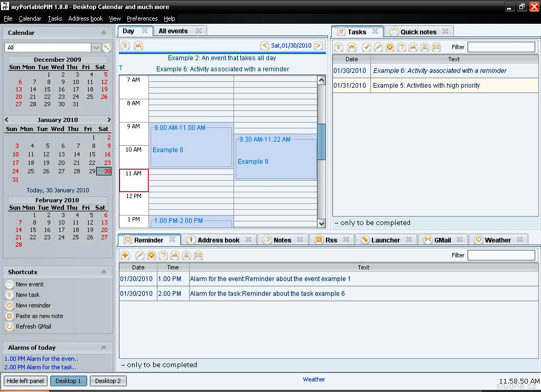541x392 pixels.
Task: Click the orange delete icon in Tasks toolbar
Action: [390, 47]
